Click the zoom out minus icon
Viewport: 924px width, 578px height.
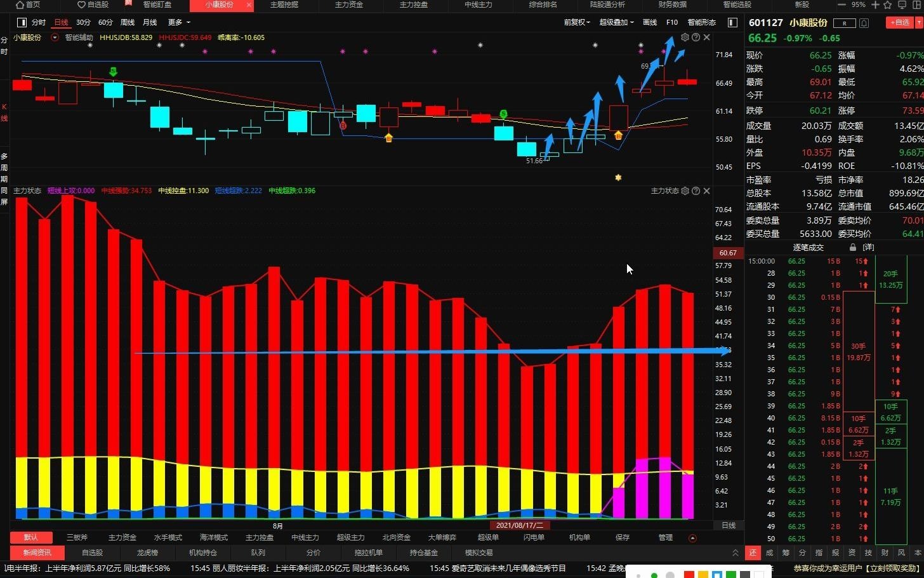841,4
